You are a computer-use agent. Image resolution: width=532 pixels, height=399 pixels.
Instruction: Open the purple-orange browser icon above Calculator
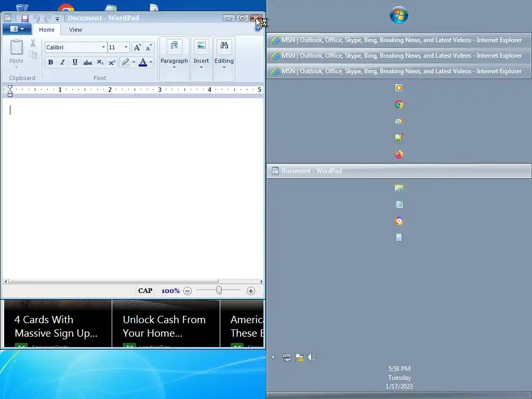click(x=399, y=221)
